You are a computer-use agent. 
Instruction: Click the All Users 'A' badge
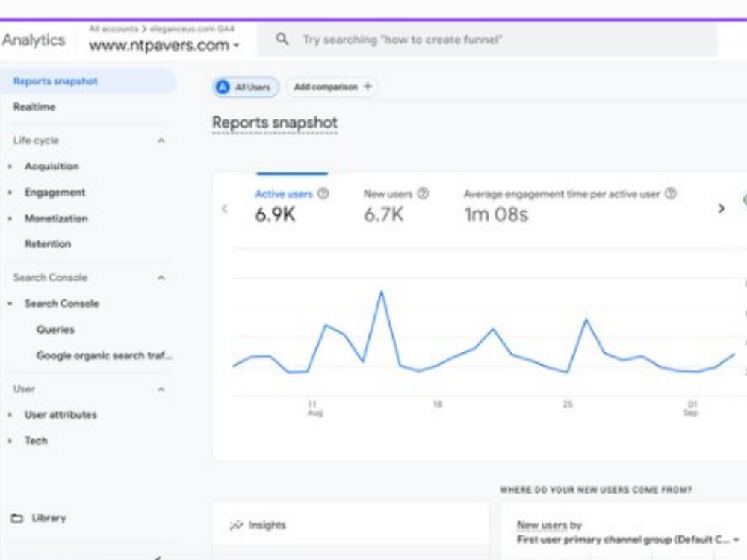(223, 87)
